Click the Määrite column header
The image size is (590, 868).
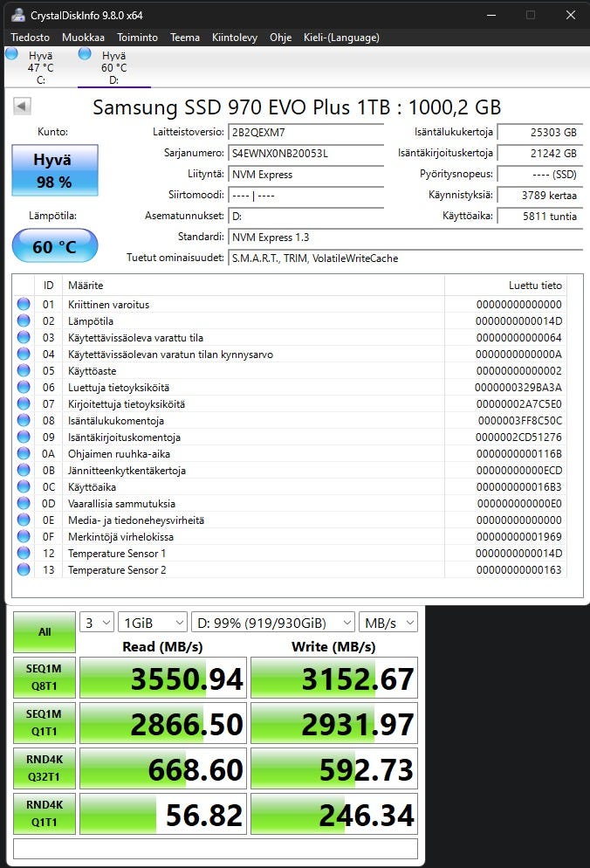(x=253, y=285)
